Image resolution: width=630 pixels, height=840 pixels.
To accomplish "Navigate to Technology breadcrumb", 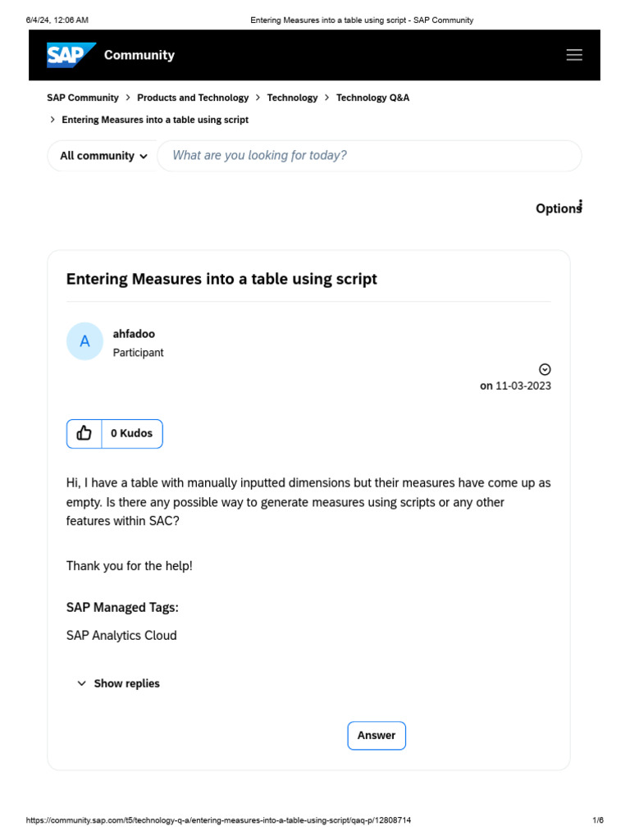I will coord(292,98).
